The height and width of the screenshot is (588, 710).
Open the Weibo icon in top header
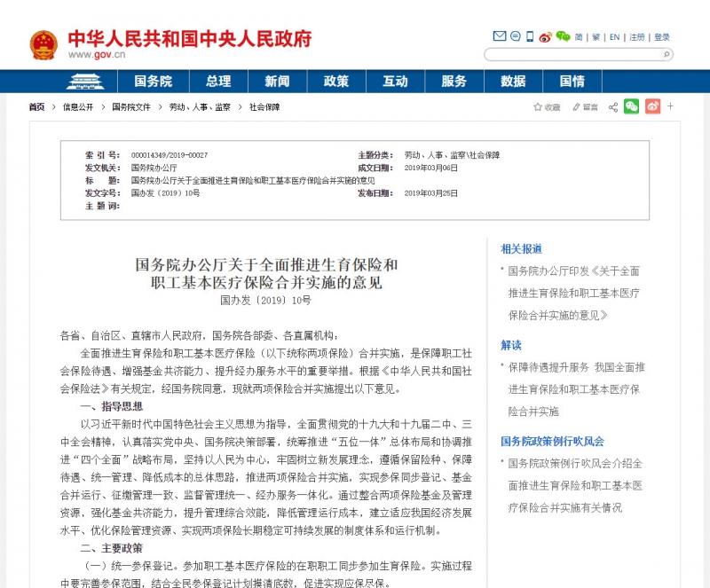click(x=545, y=36)
